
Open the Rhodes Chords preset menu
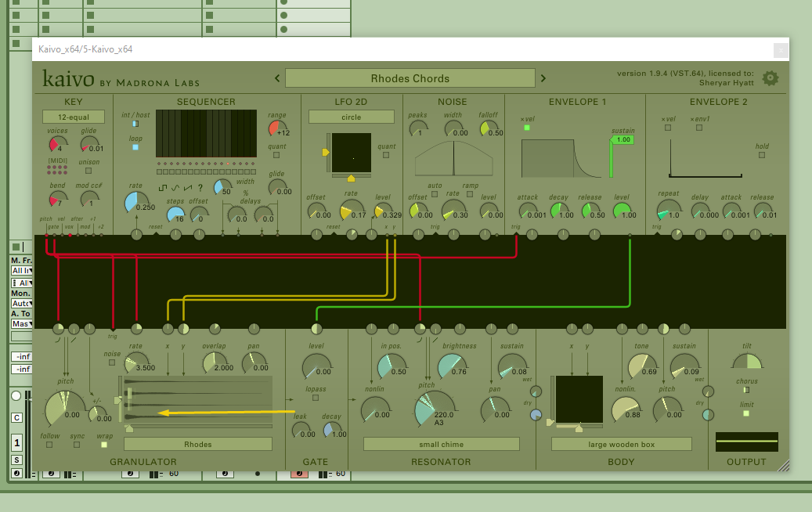410,78
